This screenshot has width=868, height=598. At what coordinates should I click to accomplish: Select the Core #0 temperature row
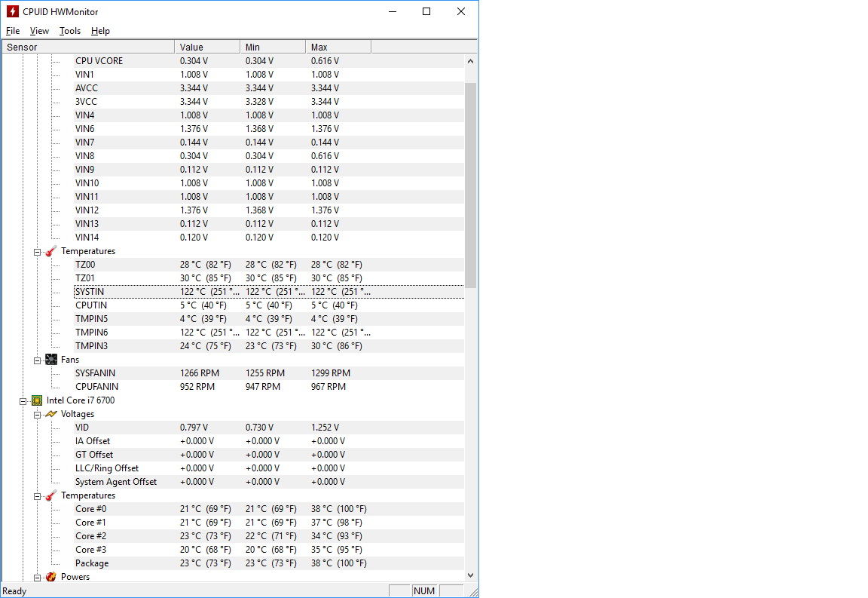(269, 509)
